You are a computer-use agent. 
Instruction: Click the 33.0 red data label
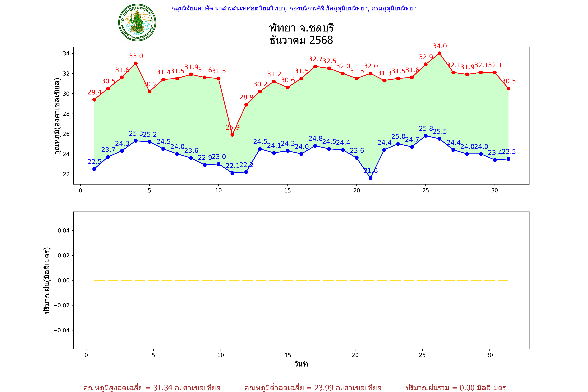pyautogui.click(x=136, y=56)
